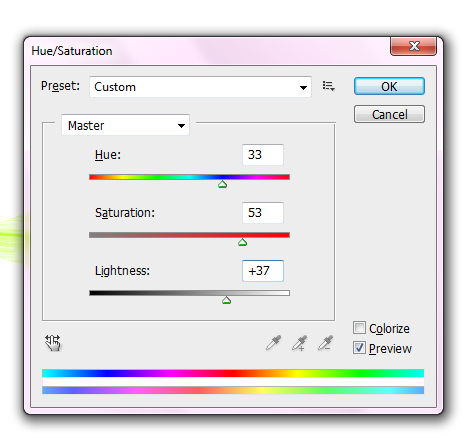Click the Cancel button
Screen dimensions: 473x440
[389, 114]
